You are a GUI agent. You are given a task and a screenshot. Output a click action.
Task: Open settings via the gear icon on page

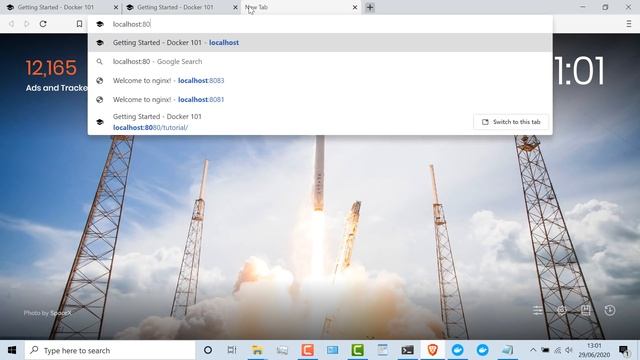click(562, 311)
